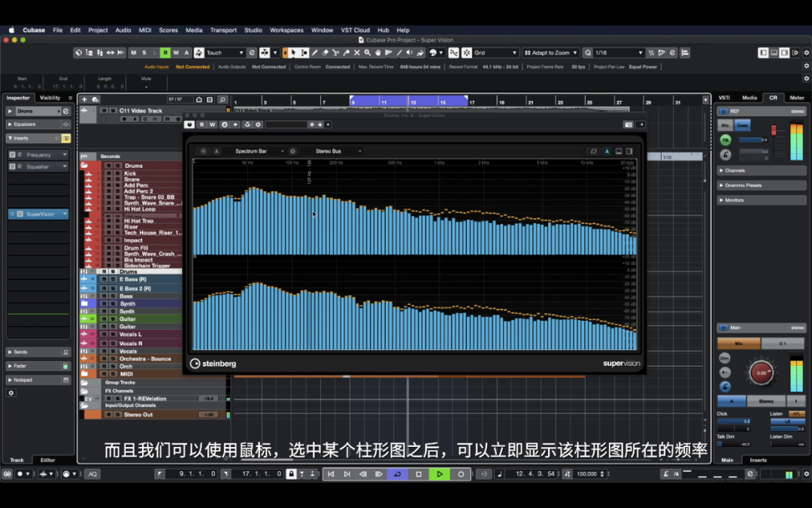Switch to the Editor tab at bottom
The image size is (812, 508).
[x=47, y=460]
